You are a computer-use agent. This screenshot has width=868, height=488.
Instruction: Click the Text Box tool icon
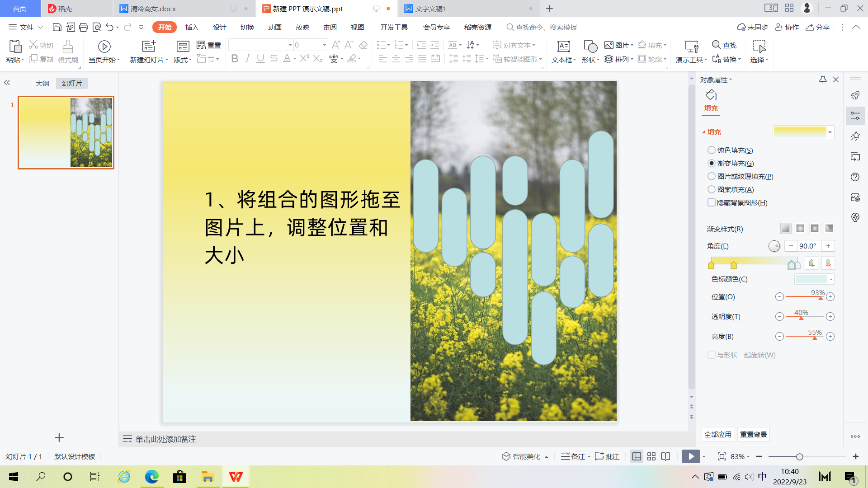coord(563,47)
